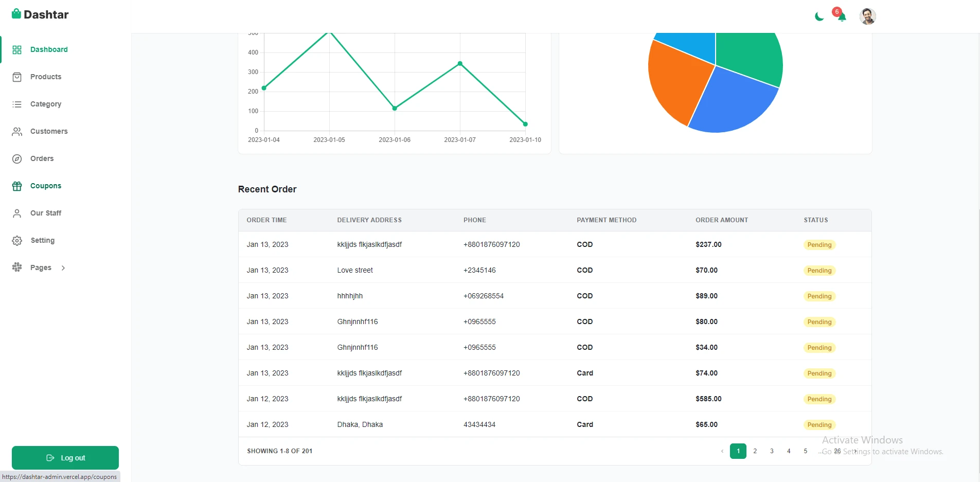The height and width of the screenshot is (482, 980).
Task: Expand the Pages submenu chevron
Action: [x=63, y=268]
